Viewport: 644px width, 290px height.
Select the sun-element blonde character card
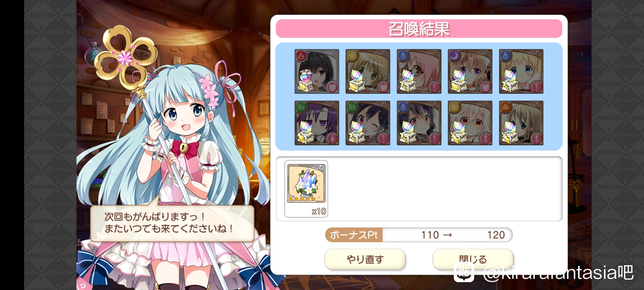pyautogui.click(x=368, y=71)
